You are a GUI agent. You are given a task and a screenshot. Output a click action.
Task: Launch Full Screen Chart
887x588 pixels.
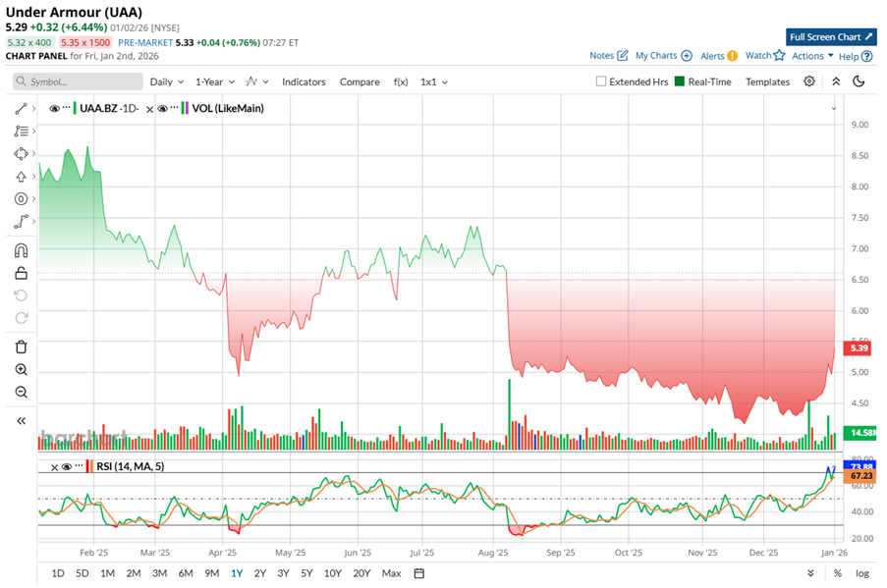pyautogui.click(x=831, y=36)
